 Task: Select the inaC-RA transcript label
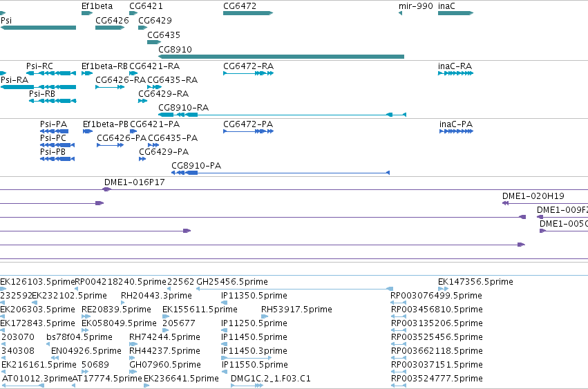(x=455, y=66)
